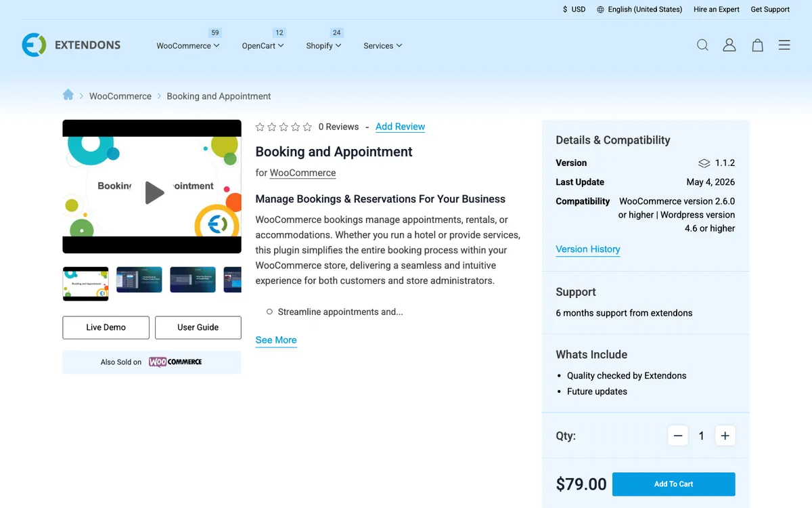The width and height of the screenshot is (812, 508).
Task: Click the 'Streamline appointments and...' bullet
Action: tap(340, 312)
